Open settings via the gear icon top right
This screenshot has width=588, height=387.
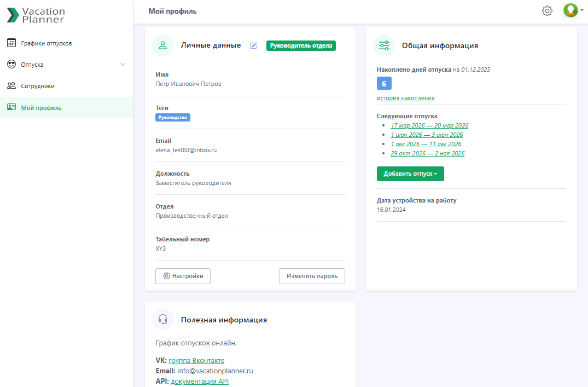pyautogui.click(x=547, y=10)
